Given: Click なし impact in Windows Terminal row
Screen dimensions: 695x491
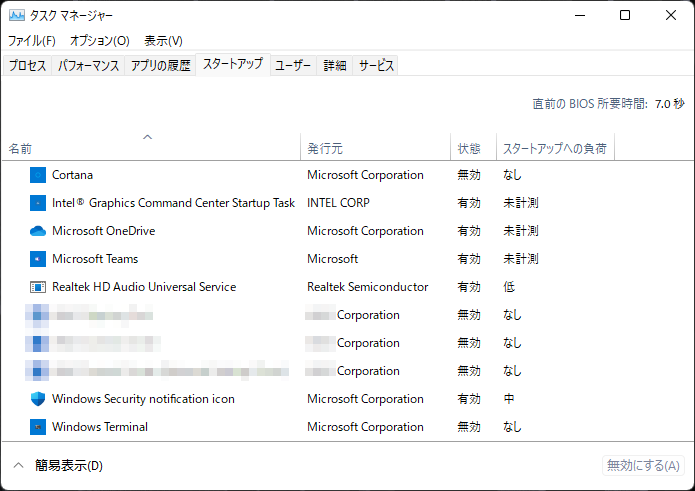Looking at the screenshot, I should 512,427.
